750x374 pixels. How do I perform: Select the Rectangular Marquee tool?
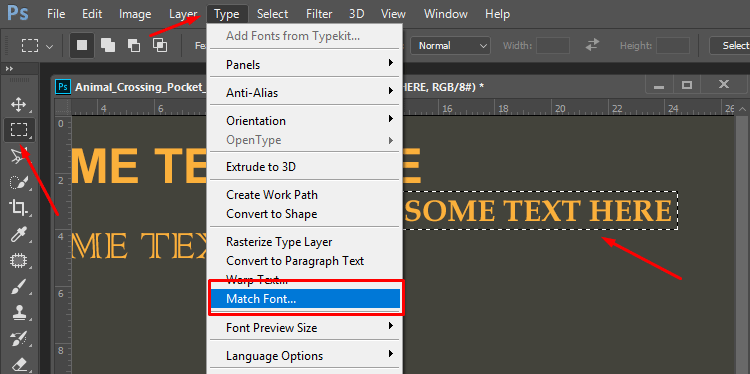point(19,130)
